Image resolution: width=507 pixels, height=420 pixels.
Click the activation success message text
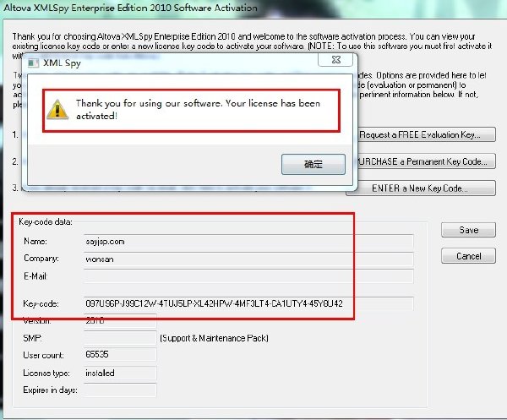click(198, 109)
